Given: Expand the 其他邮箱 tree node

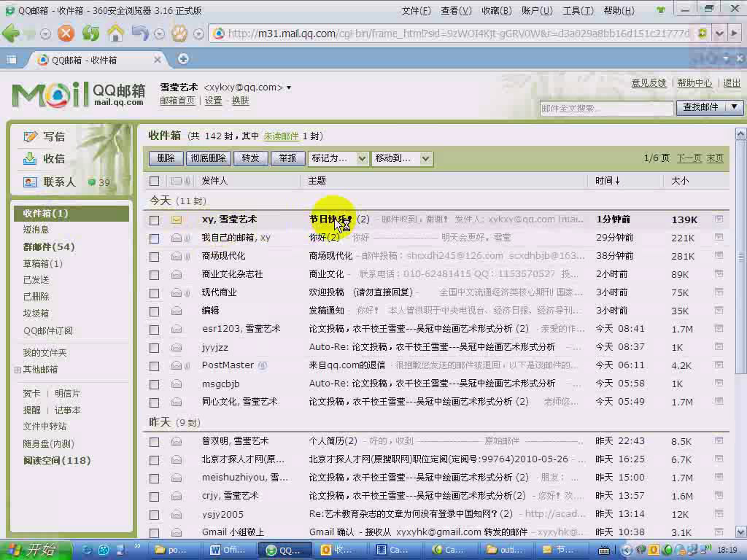Looking at the screenshot, I should click(x=18, y=370).
